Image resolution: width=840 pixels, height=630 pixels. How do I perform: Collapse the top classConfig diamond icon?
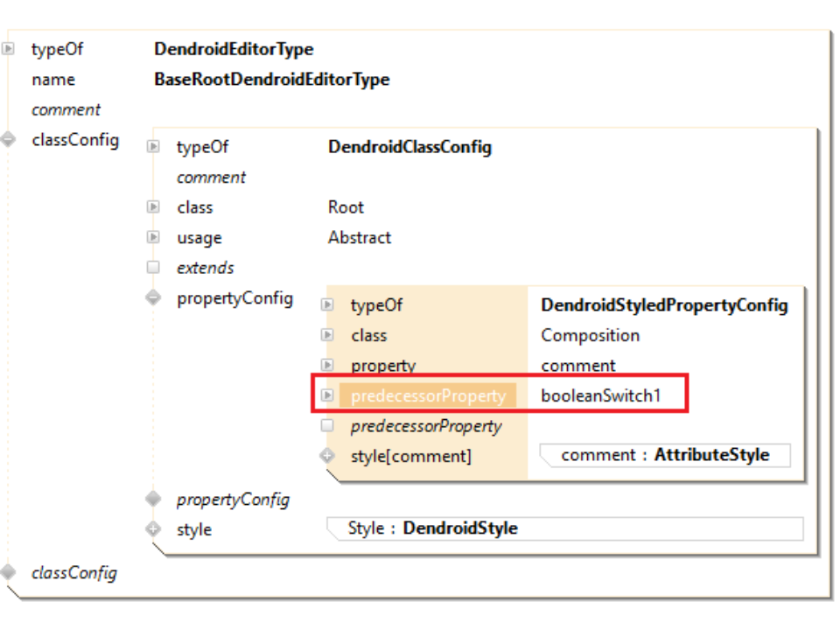9,140
